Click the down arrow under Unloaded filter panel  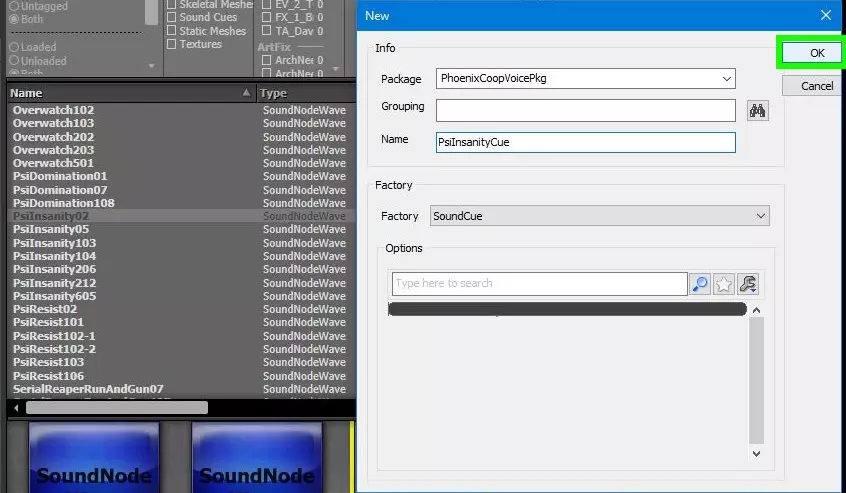[x=152, y=66]
